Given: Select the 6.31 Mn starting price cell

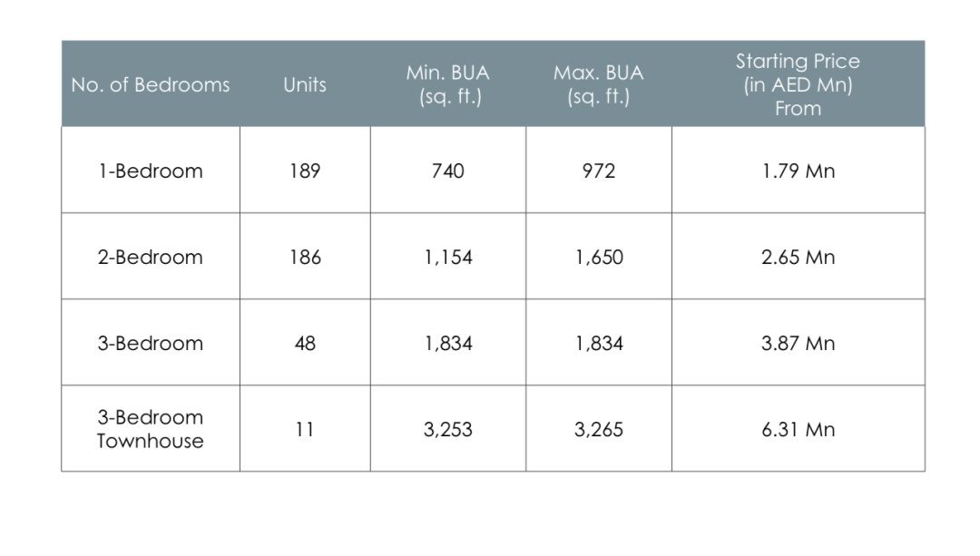Looking at the screenshot, I should (798, 430).
